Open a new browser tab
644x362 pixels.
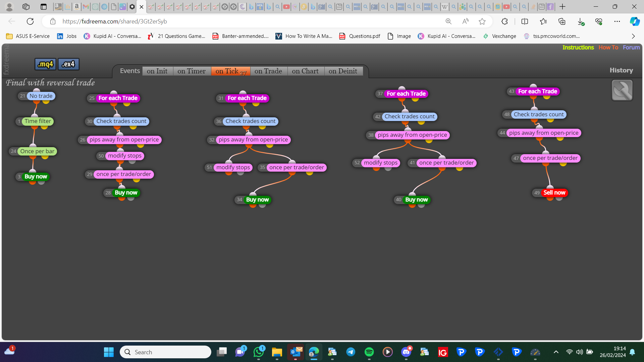562,7
